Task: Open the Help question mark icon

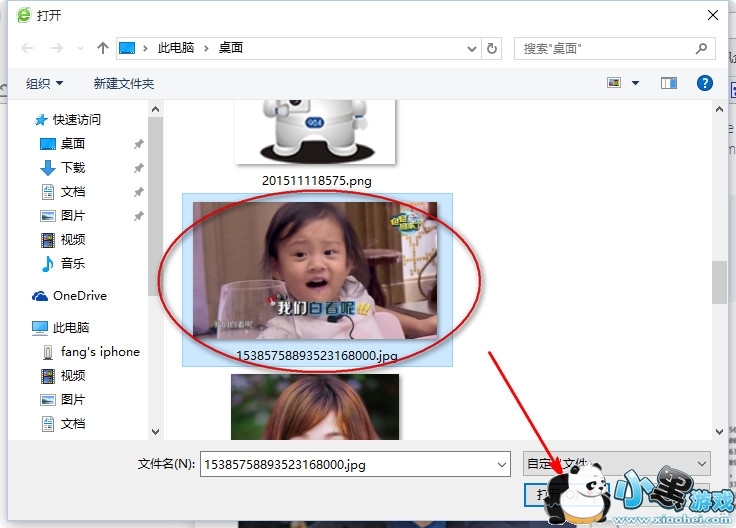Action: tap(704, 83)
